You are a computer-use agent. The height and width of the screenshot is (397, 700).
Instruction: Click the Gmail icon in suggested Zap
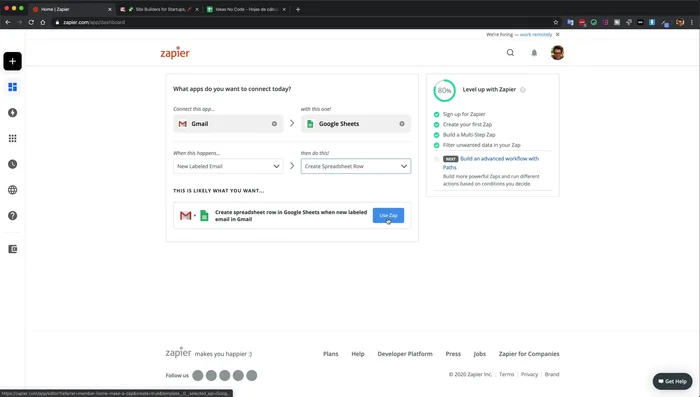[185, 216]
